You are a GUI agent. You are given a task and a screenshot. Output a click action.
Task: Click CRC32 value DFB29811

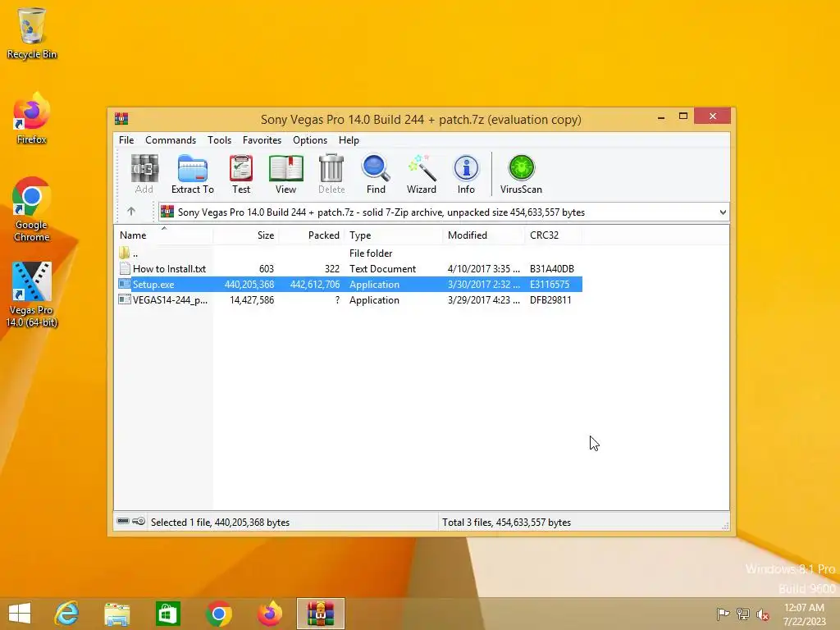coord(550,299)
